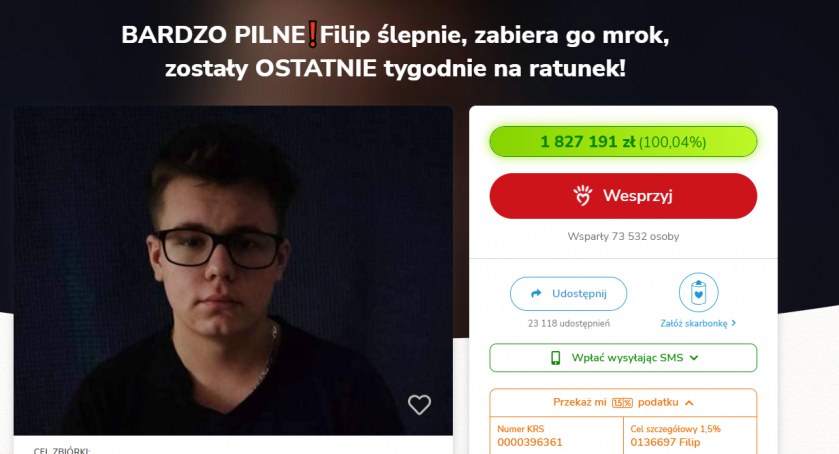Select the KRS number 0000396361
The image size is (839, 454).
point(530,442)
